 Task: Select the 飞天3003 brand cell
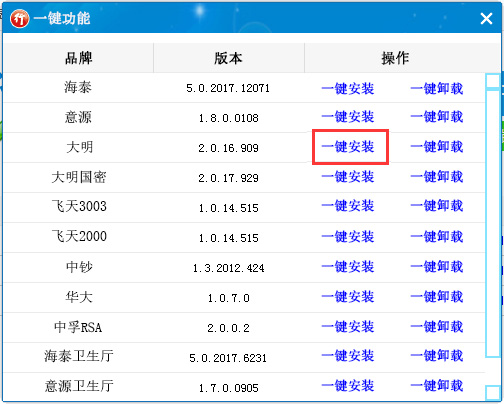coord(79,206)
